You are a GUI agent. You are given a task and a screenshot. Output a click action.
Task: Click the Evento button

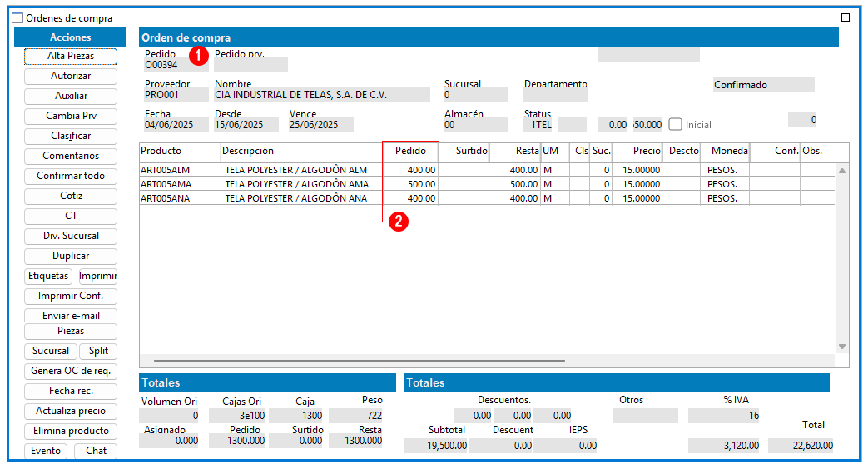[46, 451]
